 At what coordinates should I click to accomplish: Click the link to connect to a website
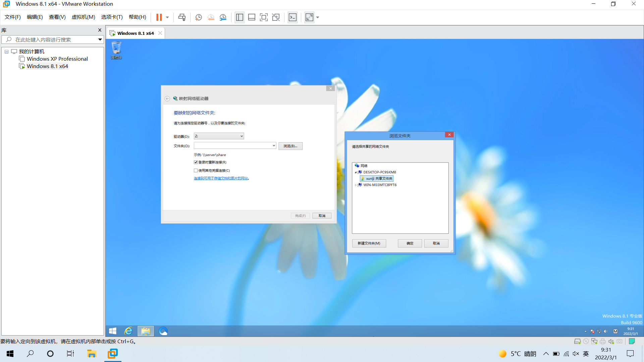click(x=221, y=178)
